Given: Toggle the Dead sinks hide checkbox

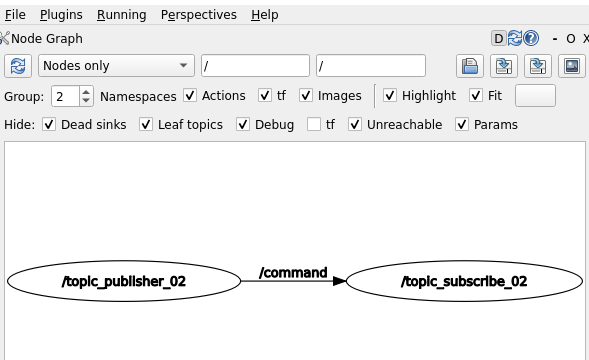Looking at the screenshot, I should pos(49,124).
